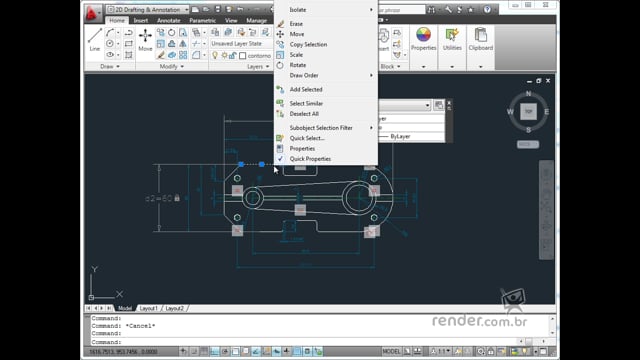Choose Quick Select... from the context menu
The height and width of the screenshot is (360, 640).
(325, 138)
